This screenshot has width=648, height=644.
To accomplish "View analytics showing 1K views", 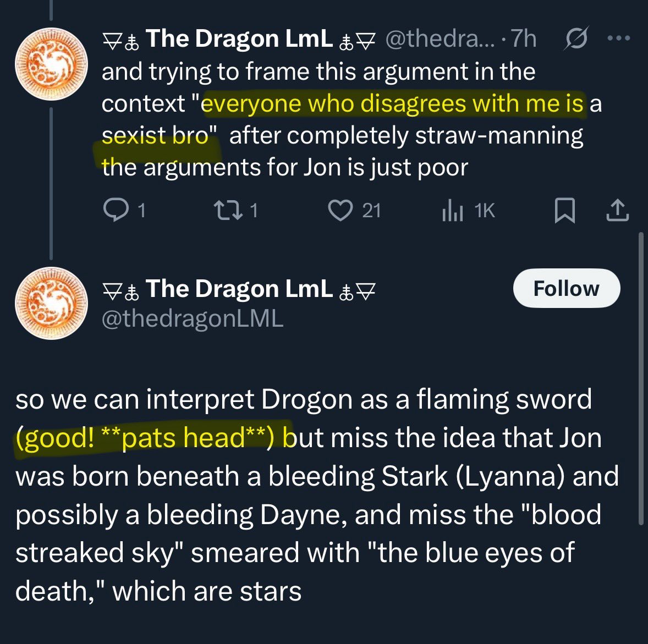I will point(468,210).
